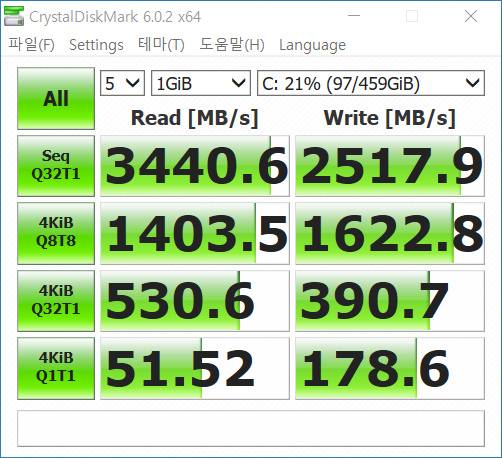Click the CrystalDiskMark app icon in title bar
Image resolution: width=502 pixels, height=458 pixels.
(14, 16)
